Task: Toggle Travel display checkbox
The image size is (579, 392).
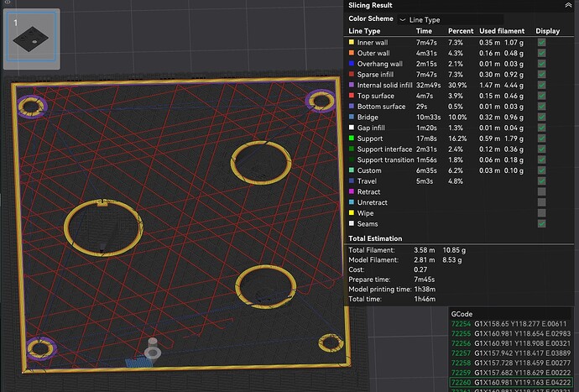Action: (541, 181)
